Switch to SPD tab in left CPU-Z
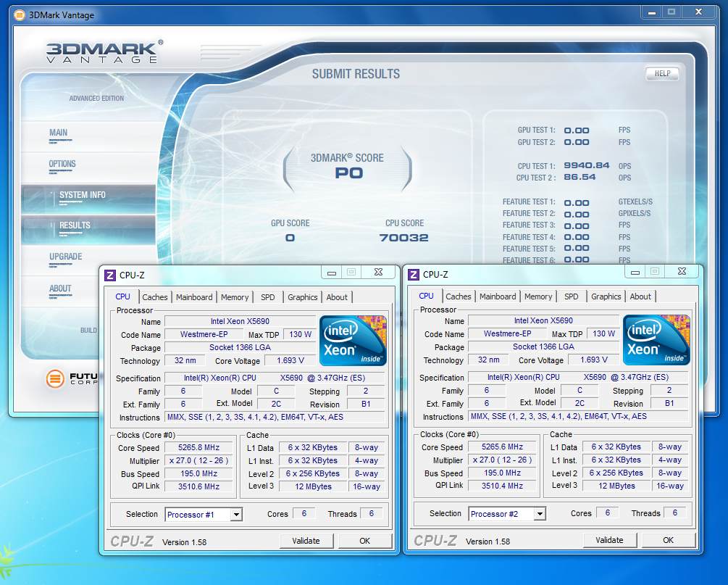This screenshot has width=728, height=585. 267,297
